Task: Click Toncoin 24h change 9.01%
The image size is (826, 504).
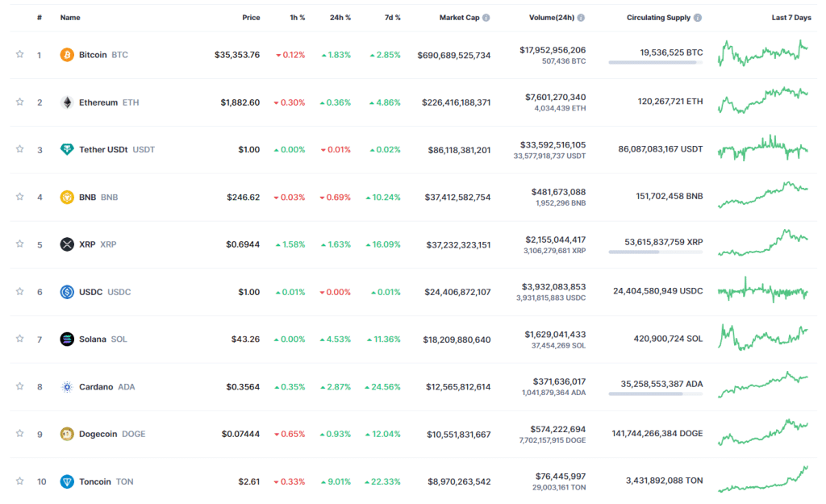Action: tap(336, 481)
